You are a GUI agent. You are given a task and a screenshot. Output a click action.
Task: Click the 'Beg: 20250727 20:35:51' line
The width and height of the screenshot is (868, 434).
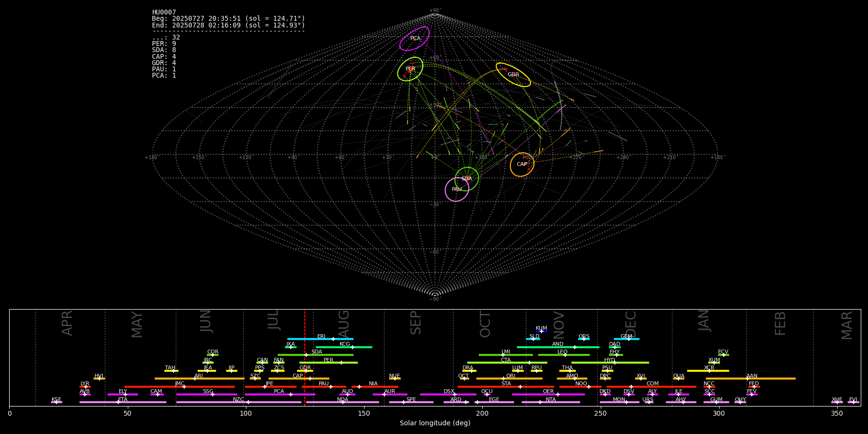coord(229,19)
